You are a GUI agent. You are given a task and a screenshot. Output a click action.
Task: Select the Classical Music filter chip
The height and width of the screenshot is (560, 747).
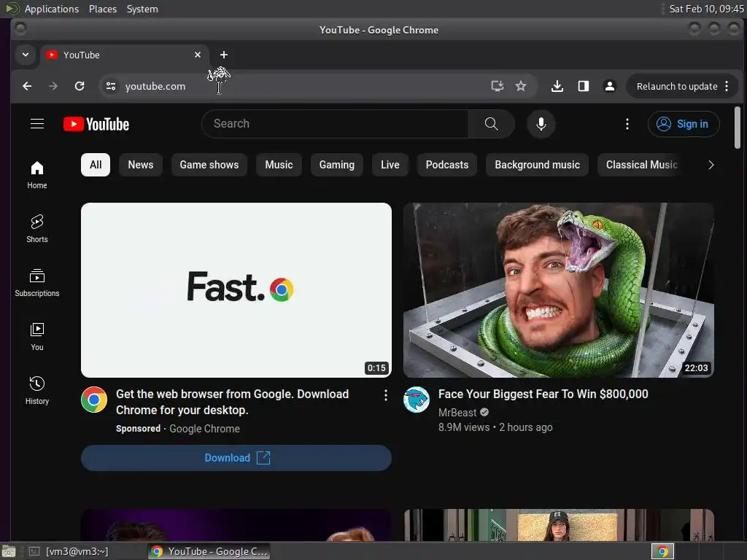pyautogui.click(x=641, y=165)
